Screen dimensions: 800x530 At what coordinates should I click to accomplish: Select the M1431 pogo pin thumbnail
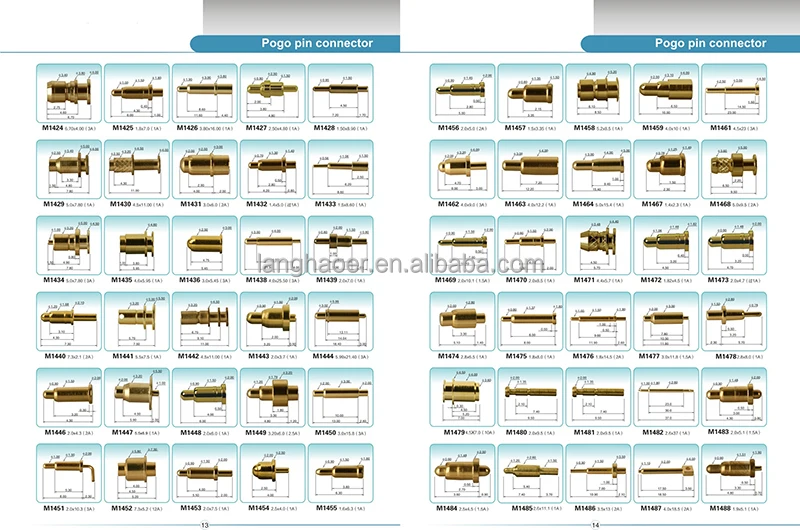pos(205,169)
